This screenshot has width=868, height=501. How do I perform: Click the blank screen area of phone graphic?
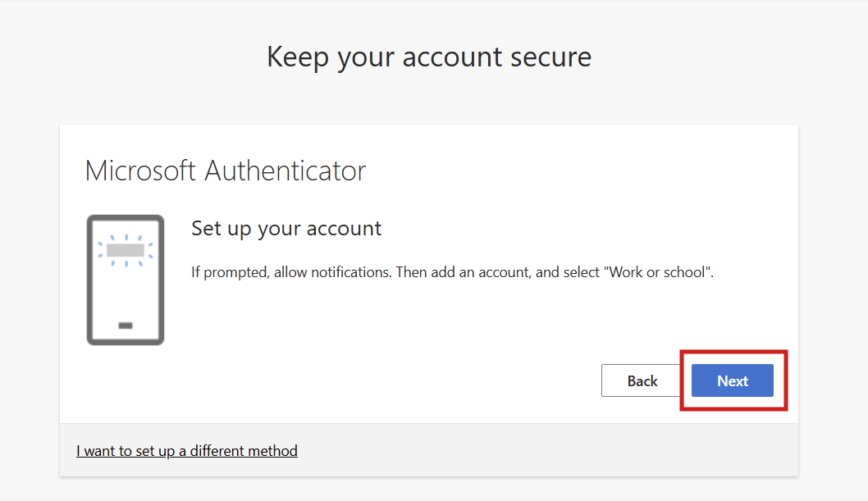pyautogui.click(x=126, y=291)
